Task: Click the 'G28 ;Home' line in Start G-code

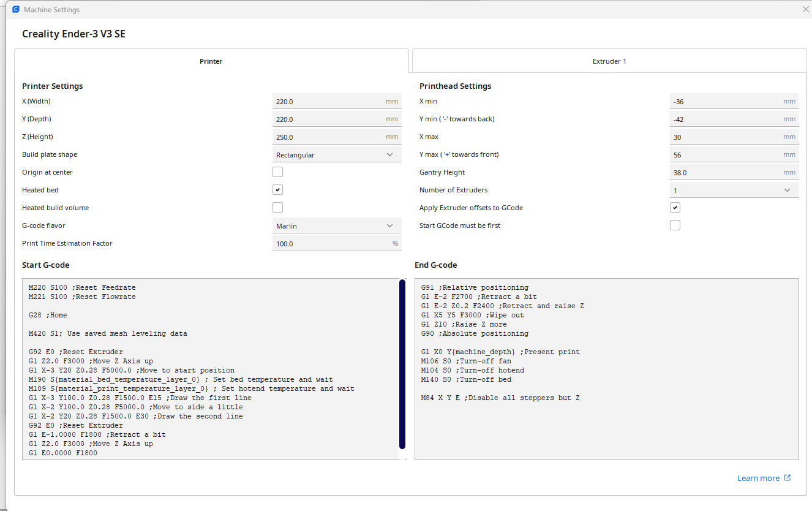Action: click(48, 315)
